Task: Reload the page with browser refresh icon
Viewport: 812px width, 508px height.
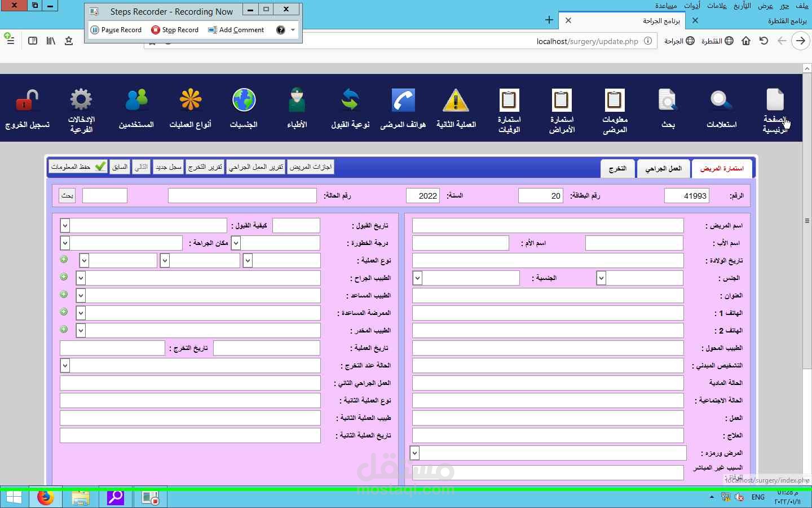Action: click(x=764, y=41)
